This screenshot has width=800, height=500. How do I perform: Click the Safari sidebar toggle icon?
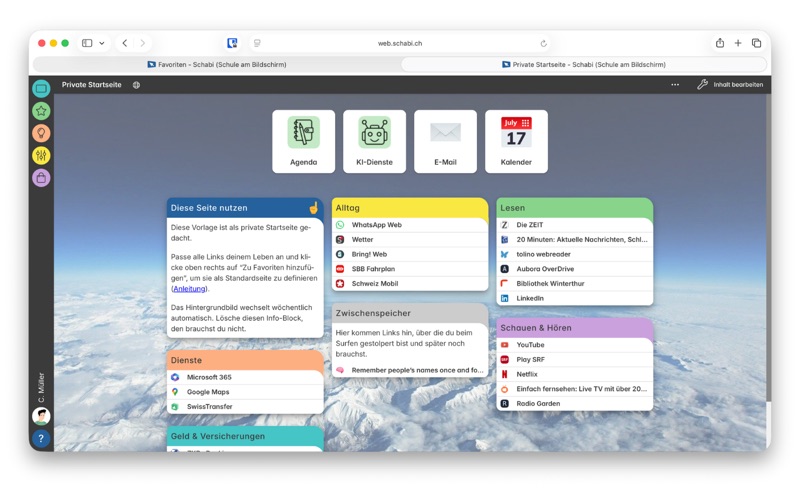point(87,43)
